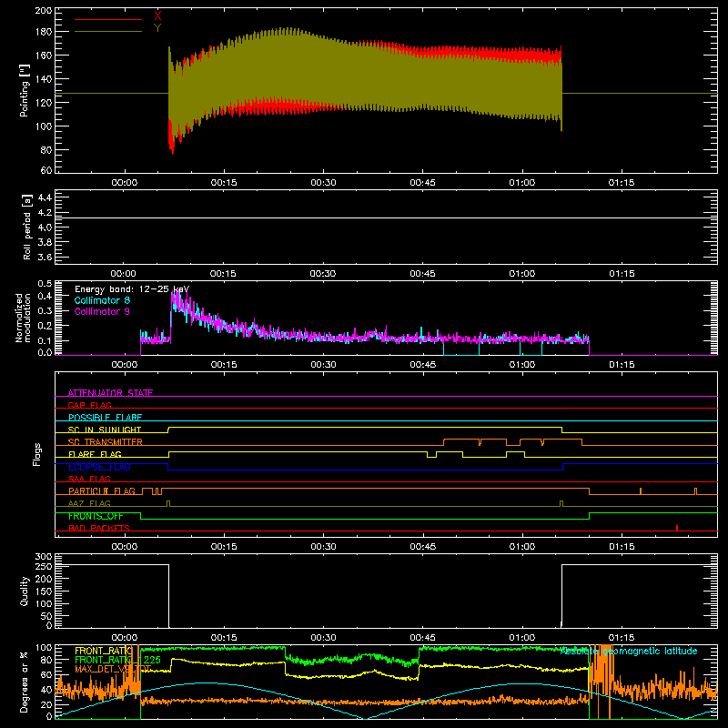Click the BAD_PACKETS label
728x728 pixels.
tap(99, 528)
